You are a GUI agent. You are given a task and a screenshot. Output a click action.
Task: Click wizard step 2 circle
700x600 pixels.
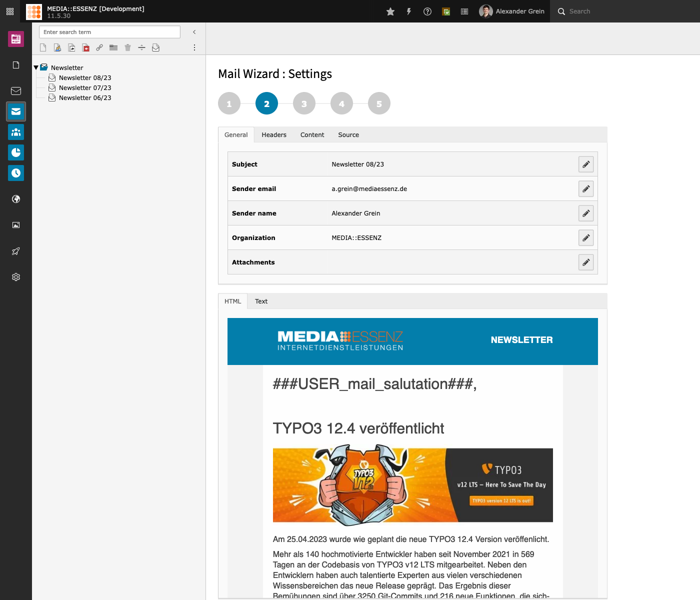point(266,103)
